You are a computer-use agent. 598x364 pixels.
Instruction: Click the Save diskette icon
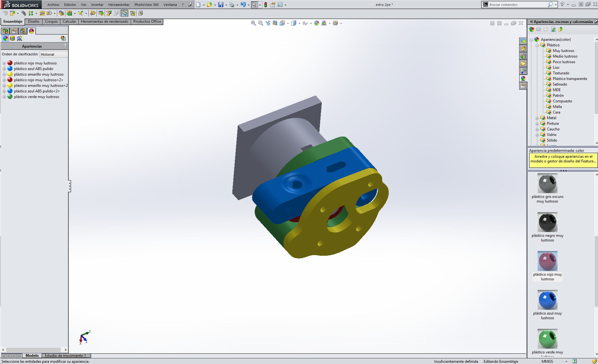pos(221,5)
